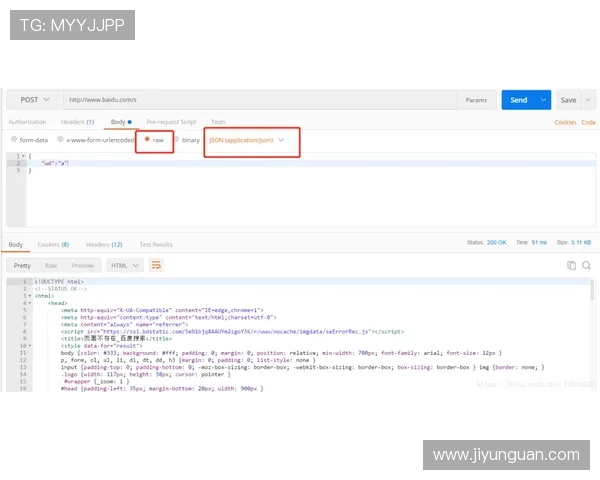600x480 pixels.
Task: Open the HTML response format dropdown
Action: (124, 265)
